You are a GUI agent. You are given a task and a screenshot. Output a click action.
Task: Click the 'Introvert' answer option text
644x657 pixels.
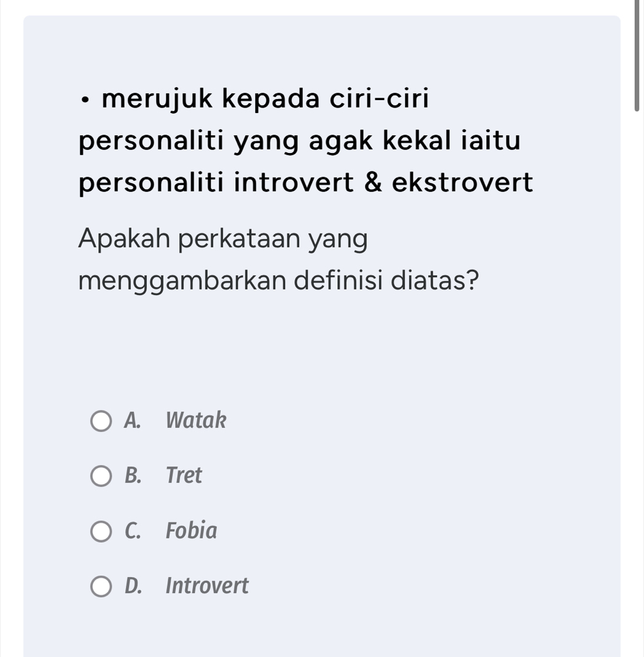(x=208, y=586)
